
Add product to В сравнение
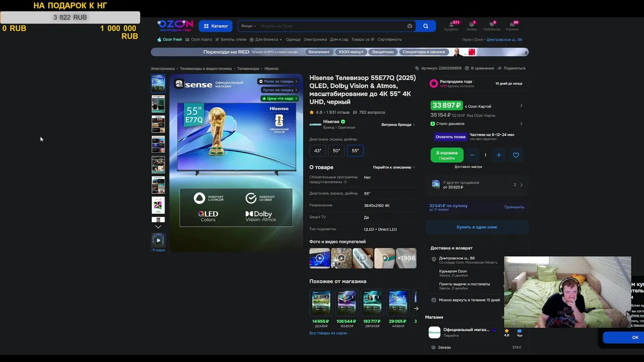click(479, 68)
